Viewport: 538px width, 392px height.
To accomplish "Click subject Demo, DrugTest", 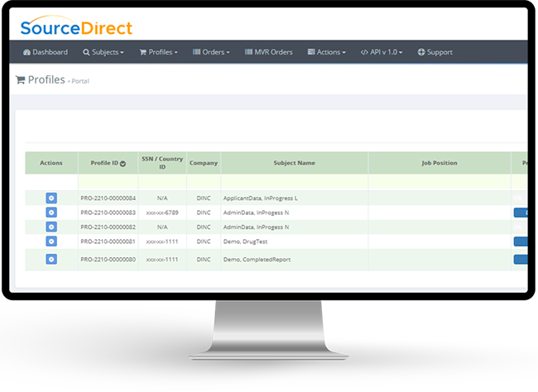I will [x=245, y=241].
